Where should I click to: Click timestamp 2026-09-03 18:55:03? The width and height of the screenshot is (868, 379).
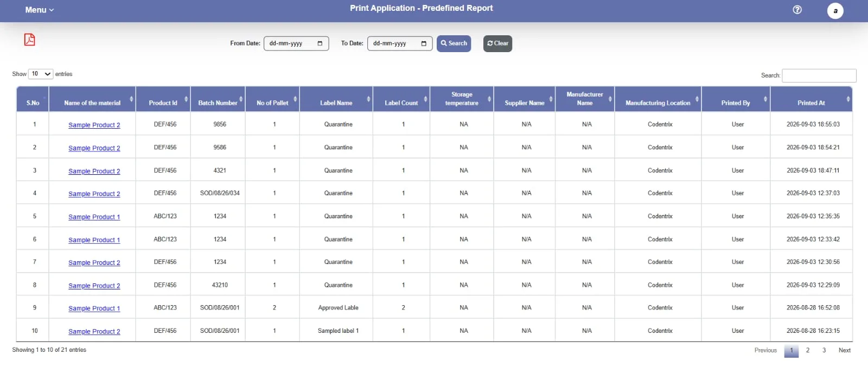[813, 124]
